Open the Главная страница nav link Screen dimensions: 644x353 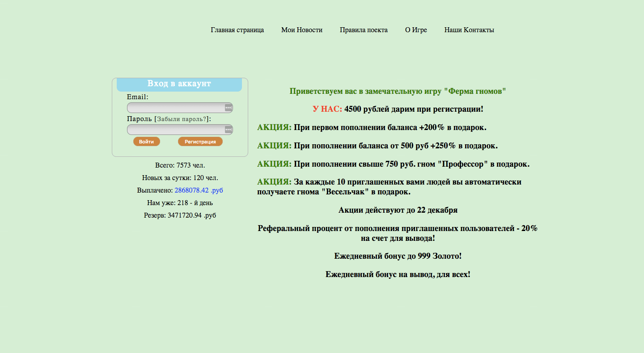[x=237, y=30]
